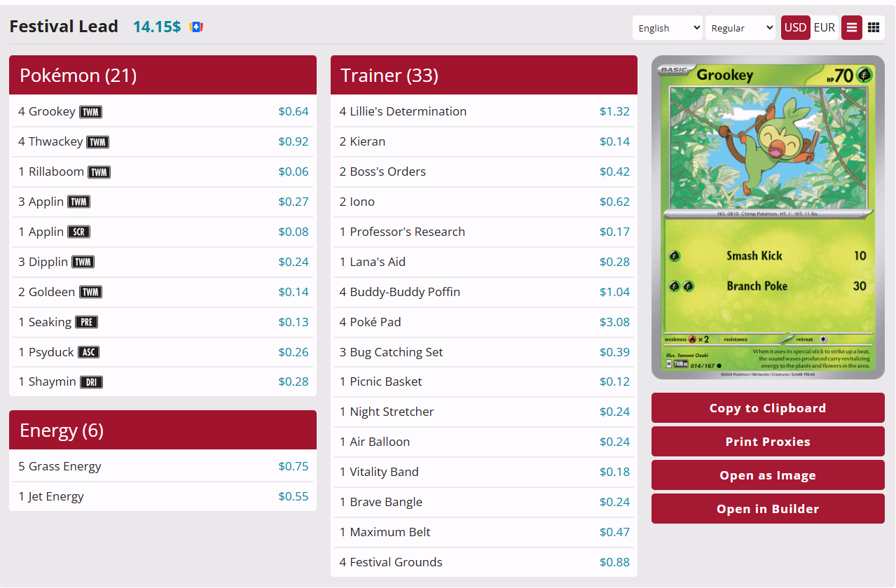896x588 pixels.
Task: Click Thwackey price $0.92
Action: point(294,141)
